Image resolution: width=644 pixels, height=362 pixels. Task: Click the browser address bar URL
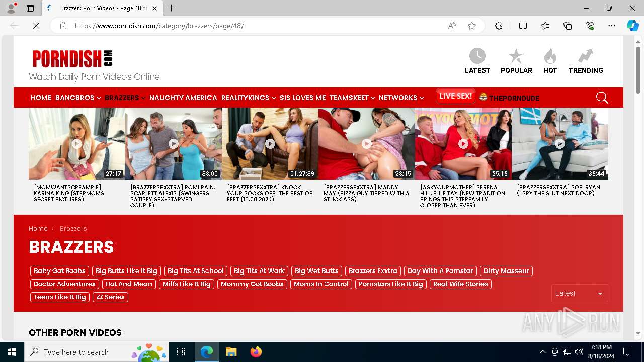click(x=159, y=26)
